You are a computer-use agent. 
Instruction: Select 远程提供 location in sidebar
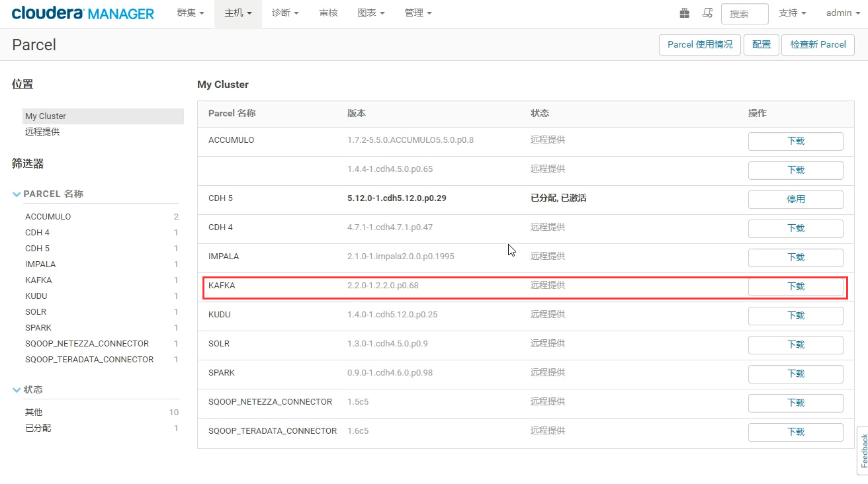(x=42, y=132)
